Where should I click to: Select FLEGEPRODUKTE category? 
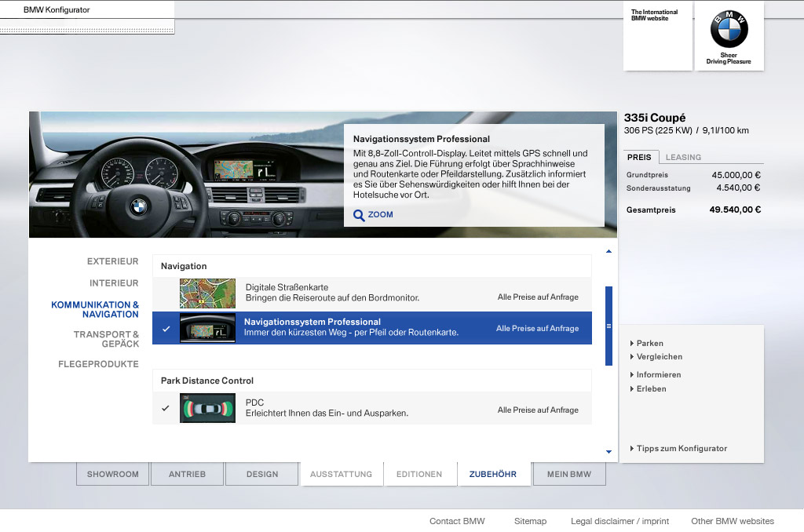98,364
